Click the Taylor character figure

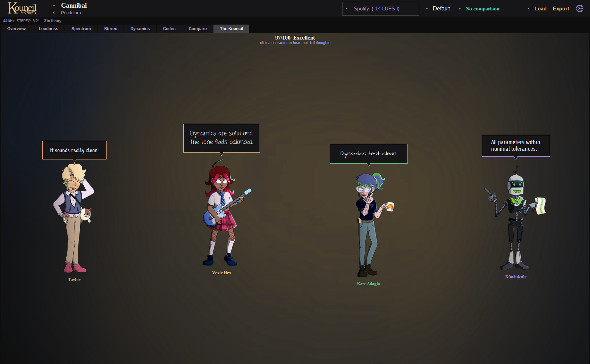coord(74,218)
